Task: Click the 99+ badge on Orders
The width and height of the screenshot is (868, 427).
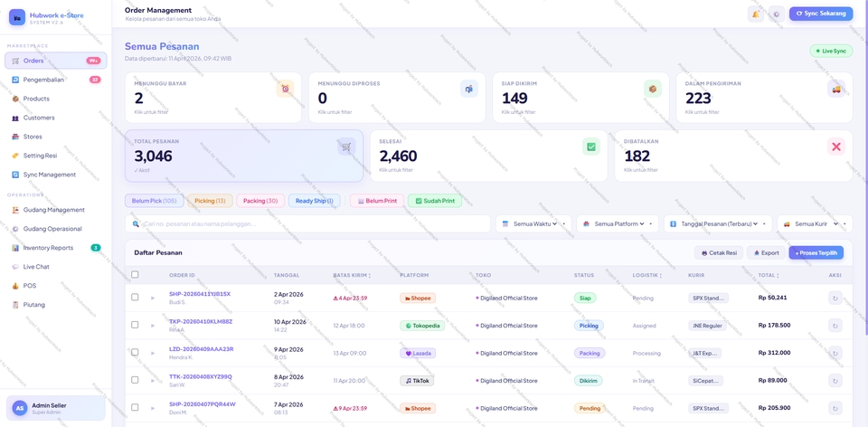Action: point(93,61)
